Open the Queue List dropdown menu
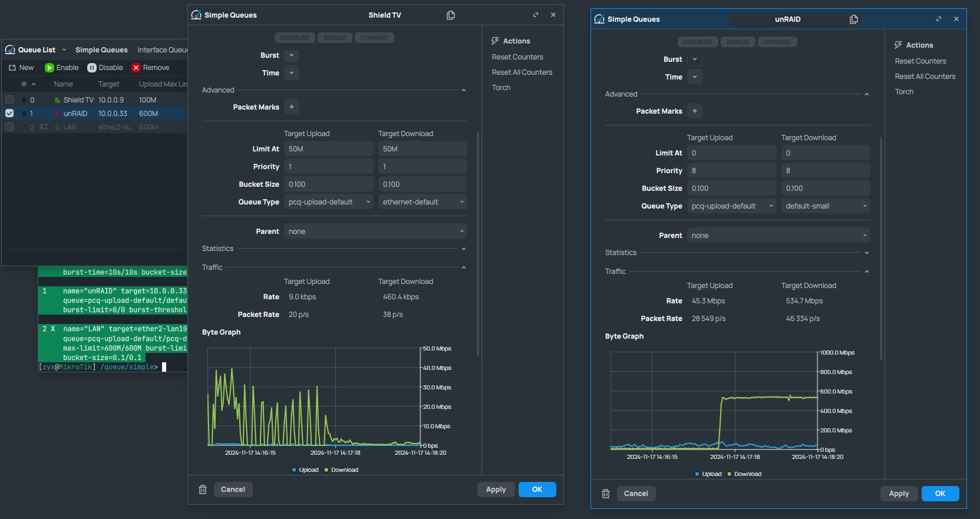This screenshot has height=519, width=980. (x=64, y=50)
